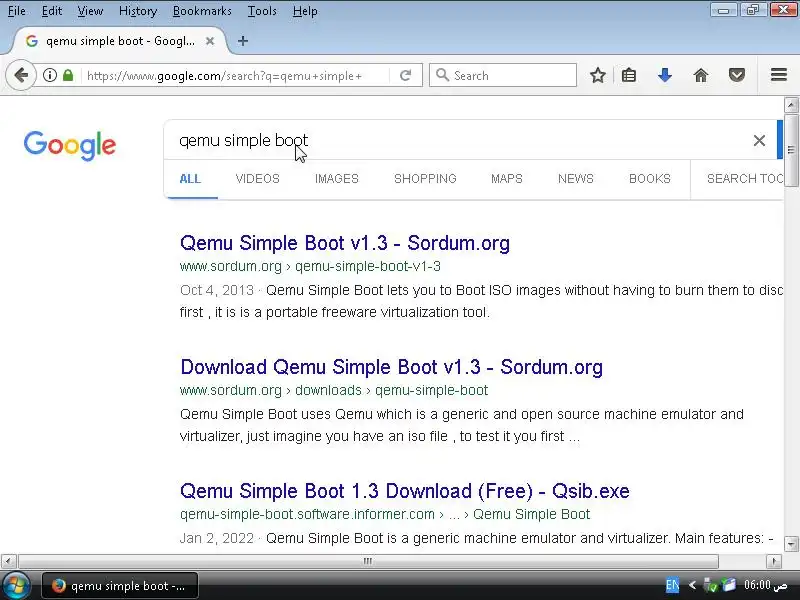Switch to Firefox taskbar button
This screenshot has width=800, height=600.
[x=120, y=586]
